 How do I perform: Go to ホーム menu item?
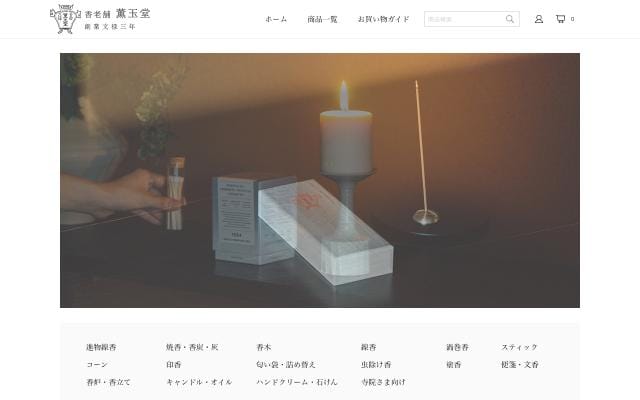coord(276,19)
